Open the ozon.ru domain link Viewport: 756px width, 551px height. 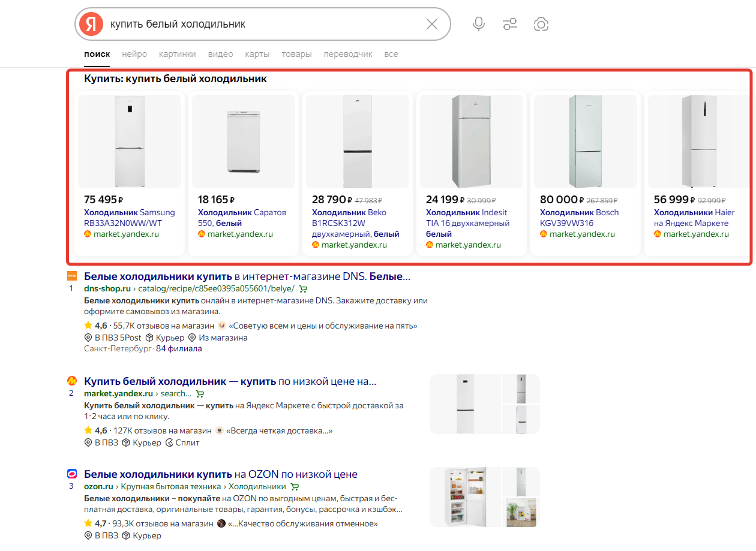[x=99, y=486]
